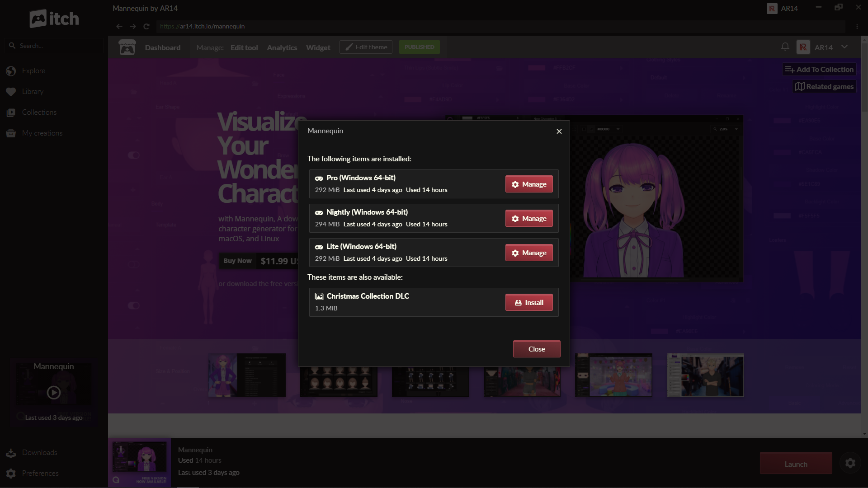Click the Launch button
Screen dimensions: 868x488
[796, 464]
